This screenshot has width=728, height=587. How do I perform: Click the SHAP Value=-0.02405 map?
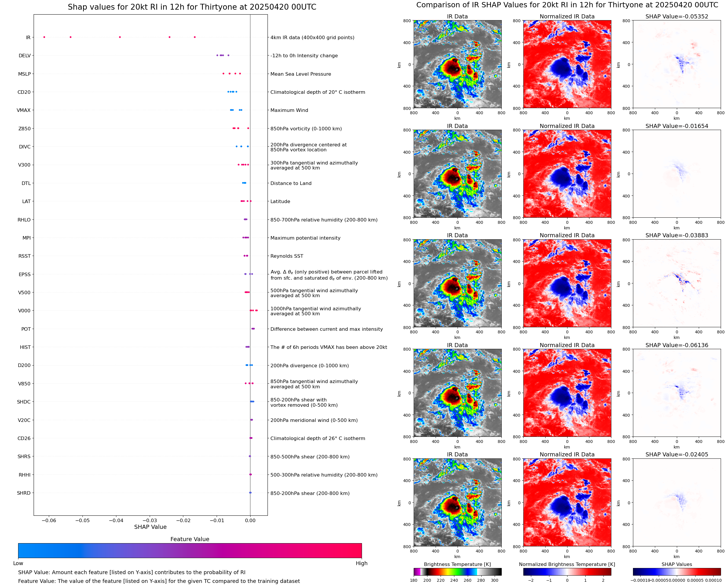pos(677,503)
